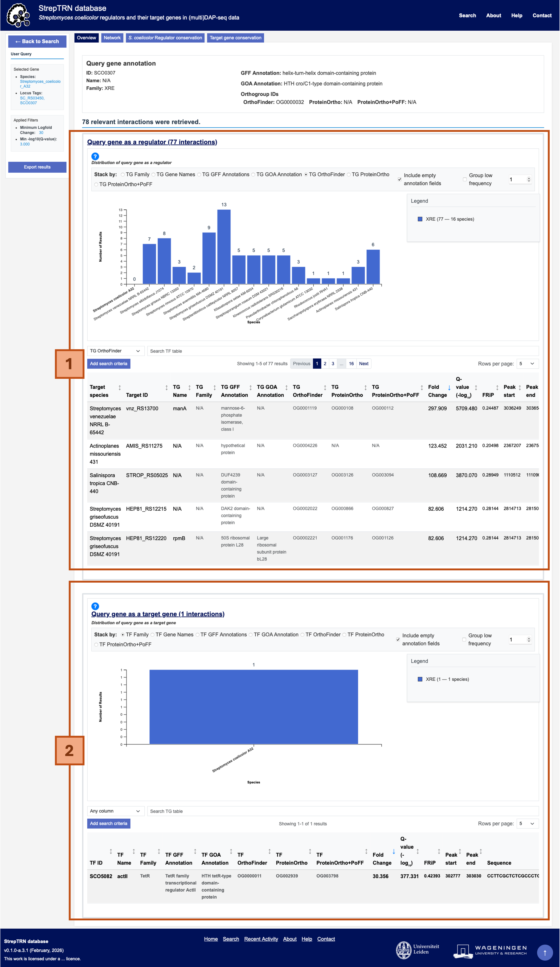Viewport: 560px width, 967px height.
Task: Jump to page 16 of regulator results
Action: [351, 364]
